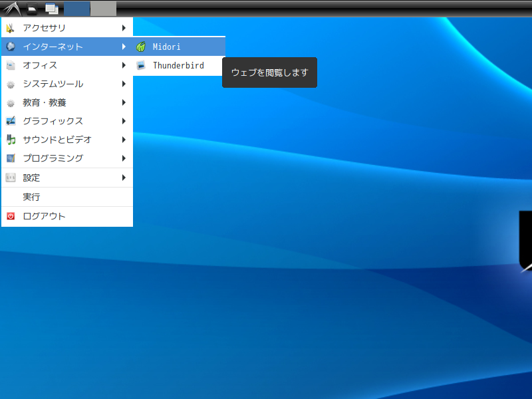Expand the インターネット submenu arrow
Screen dimensions: 532x399
(124, 47)
